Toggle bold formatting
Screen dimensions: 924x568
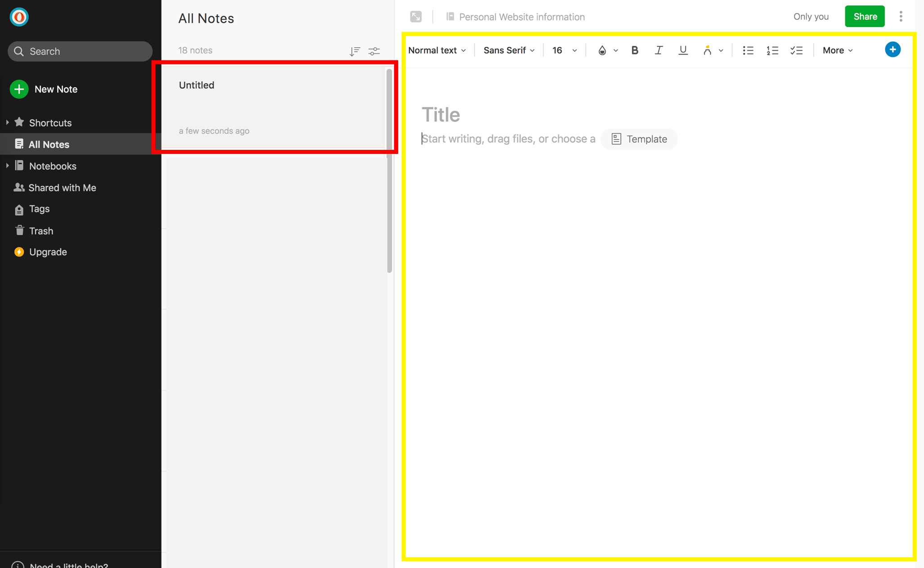point(634,50)
